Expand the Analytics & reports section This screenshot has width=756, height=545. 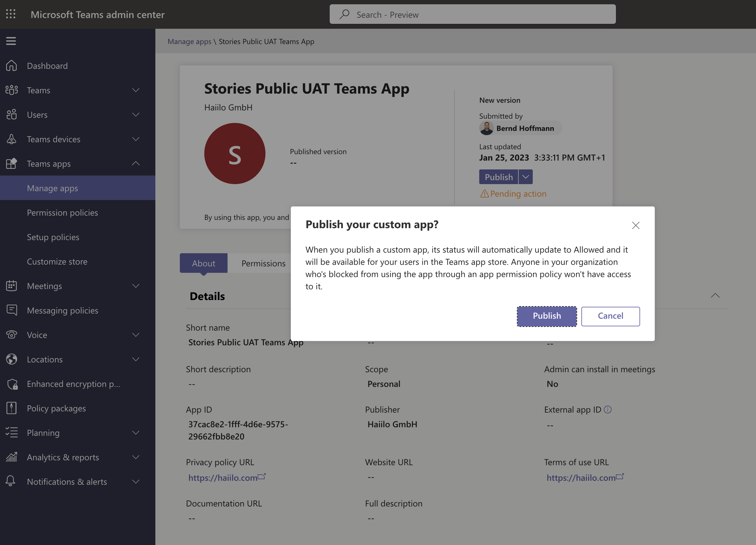tap(136, 457)
